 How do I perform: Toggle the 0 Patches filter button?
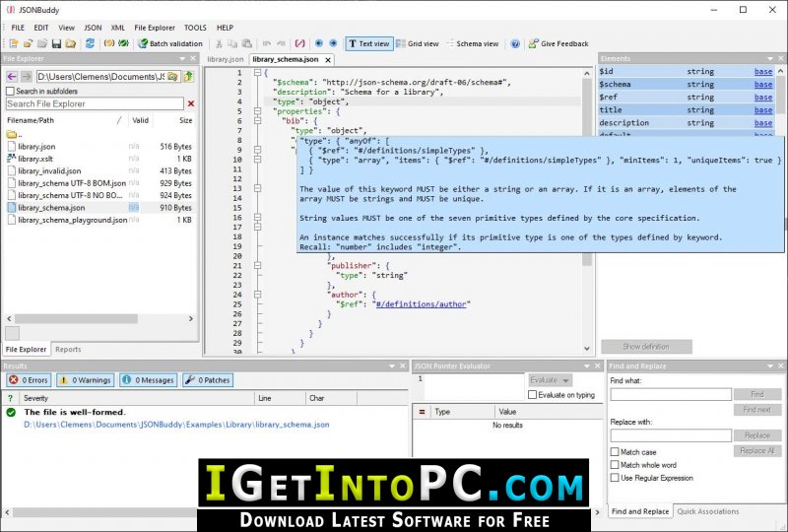208,380
